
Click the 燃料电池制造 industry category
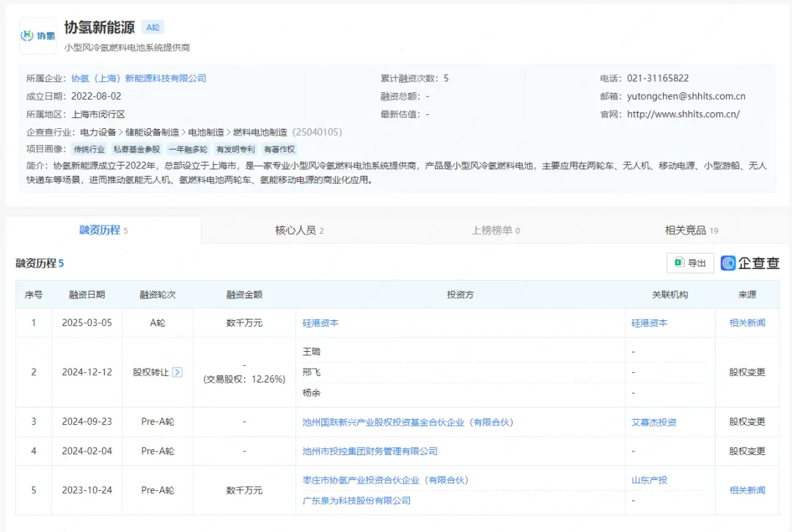260,132
